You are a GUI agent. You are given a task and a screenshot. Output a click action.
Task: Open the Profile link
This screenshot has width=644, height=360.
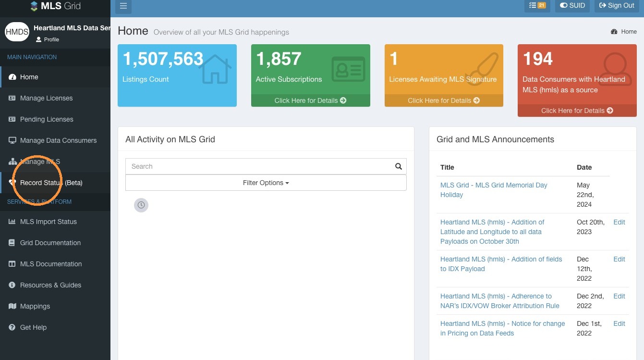[x=48, y=39]
